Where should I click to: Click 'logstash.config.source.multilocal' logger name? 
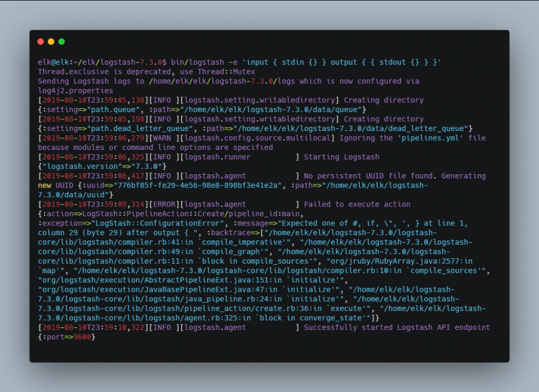coord(258,138)
